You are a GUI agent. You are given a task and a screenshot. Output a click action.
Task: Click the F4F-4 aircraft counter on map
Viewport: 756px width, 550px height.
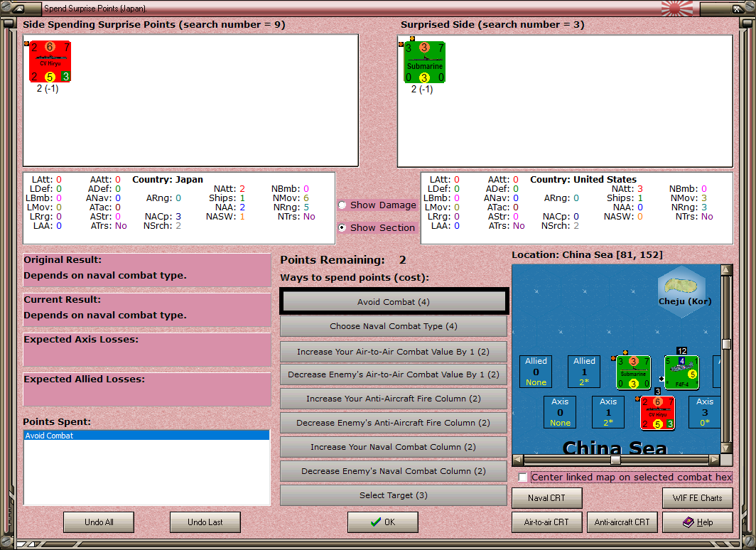click(682, 372)
